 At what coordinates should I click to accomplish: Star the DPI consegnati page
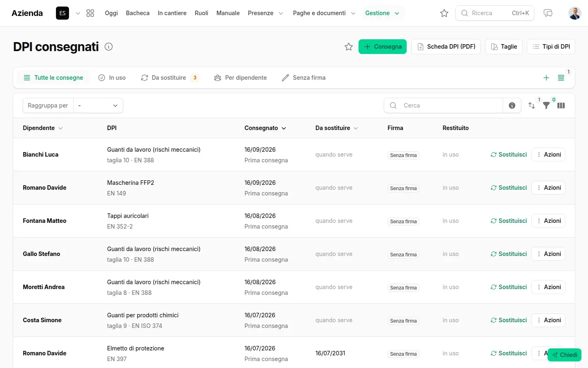pos(349,47)
